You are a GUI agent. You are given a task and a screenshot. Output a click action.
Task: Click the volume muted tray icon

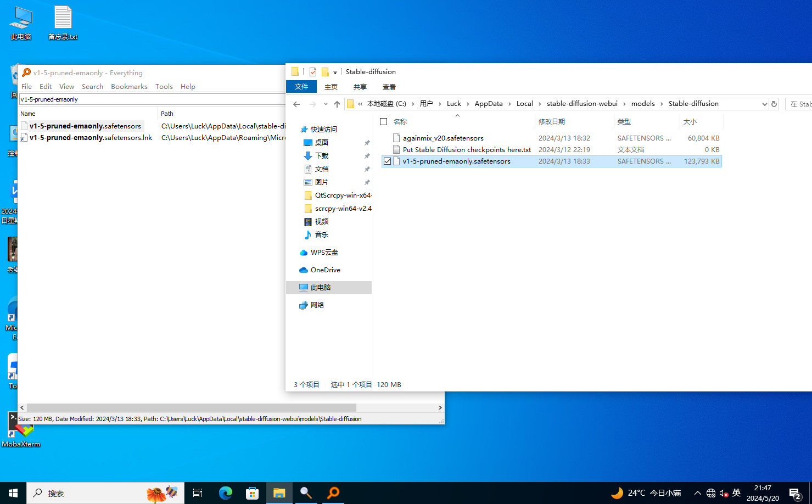724,493
